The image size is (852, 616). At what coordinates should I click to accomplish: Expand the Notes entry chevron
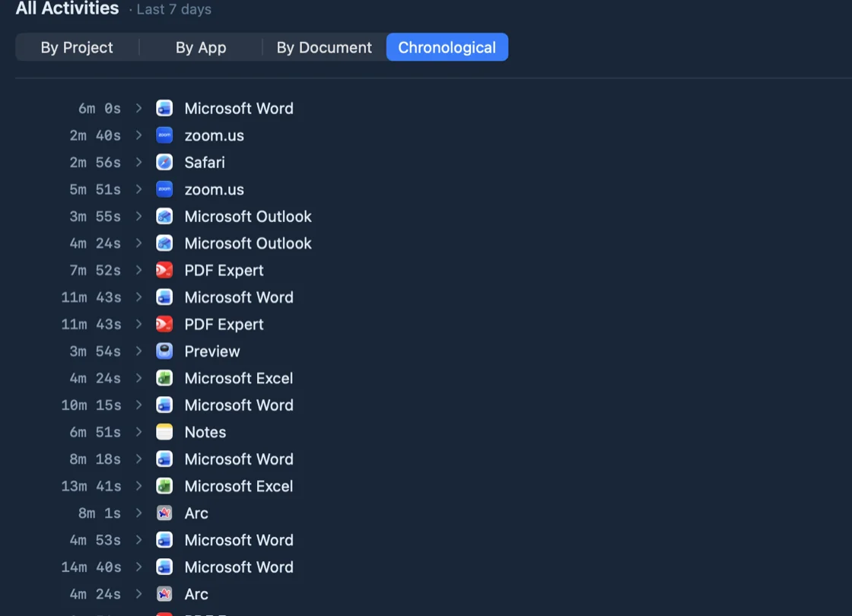click(138, 432)
